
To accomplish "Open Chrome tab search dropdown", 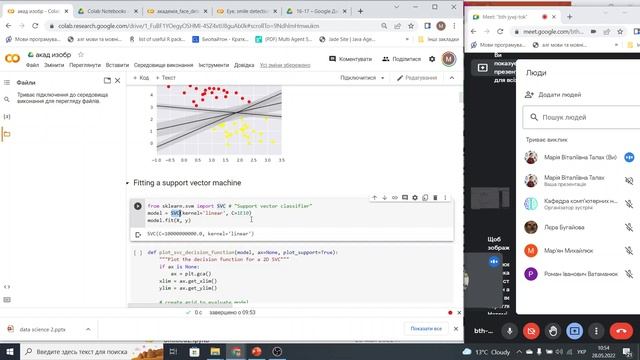I will click(396, 7).
